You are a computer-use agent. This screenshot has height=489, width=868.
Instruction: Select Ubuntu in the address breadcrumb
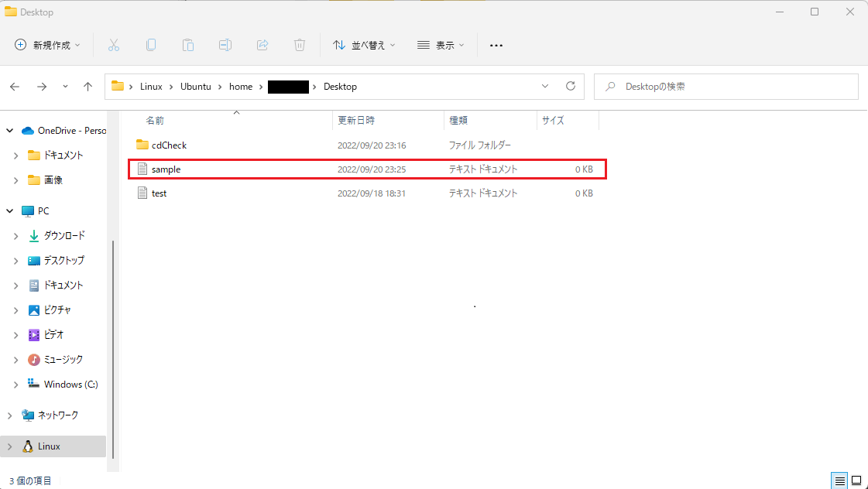[195, 87]
